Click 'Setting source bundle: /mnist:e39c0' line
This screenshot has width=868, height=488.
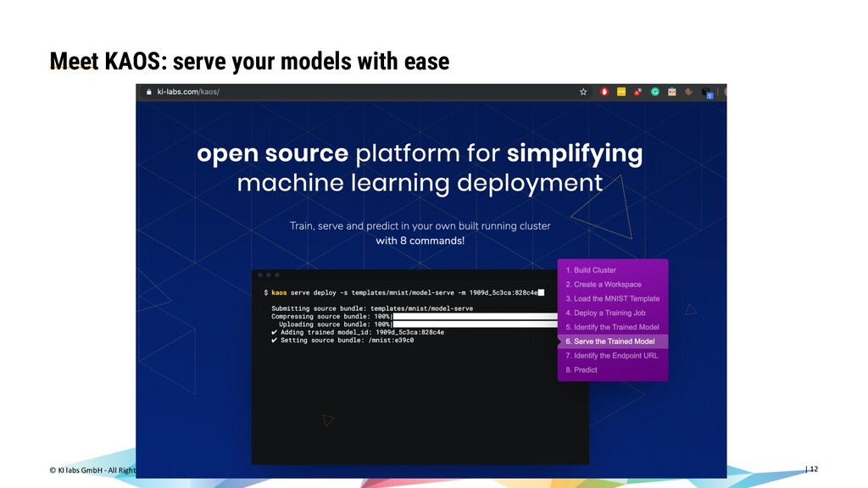click(342, 341)
